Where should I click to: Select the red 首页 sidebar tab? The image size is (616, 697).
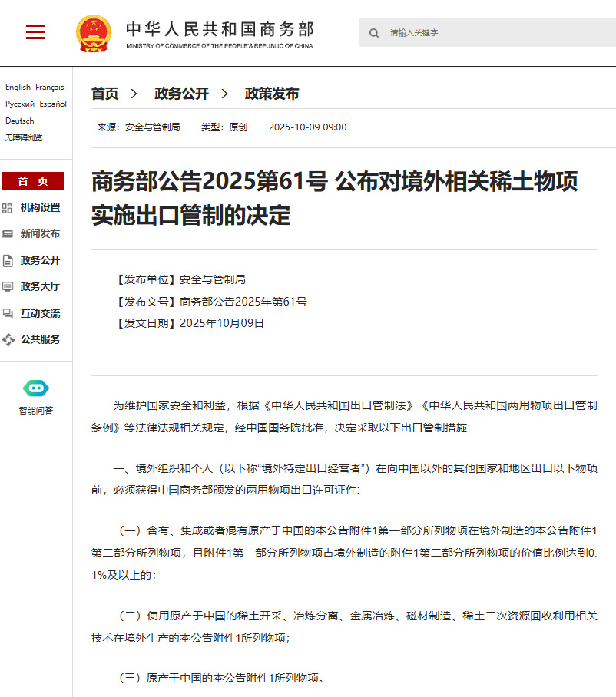[33, 181]
